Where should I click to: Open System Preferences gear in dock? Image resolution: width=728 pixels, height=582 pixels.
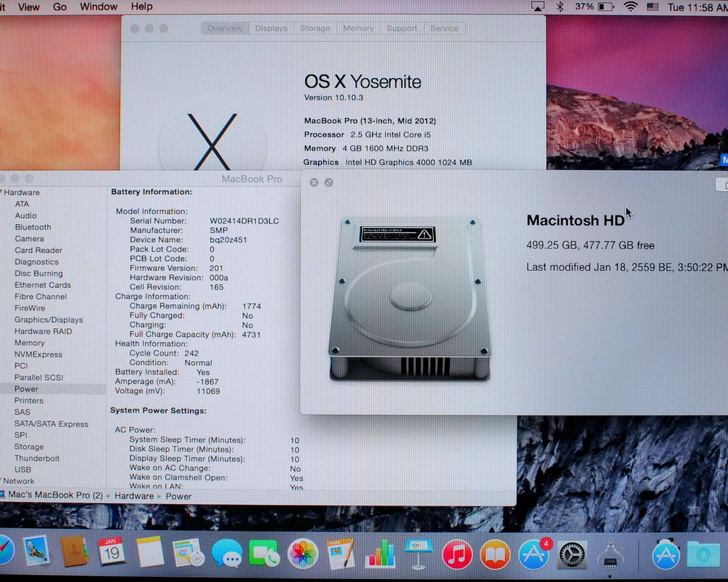(x=572, y=554)
